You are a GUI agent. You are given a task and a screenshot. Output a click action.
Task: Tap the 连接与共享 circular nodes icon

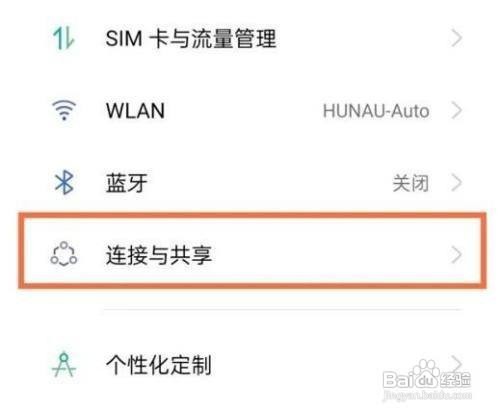[64, 254]
